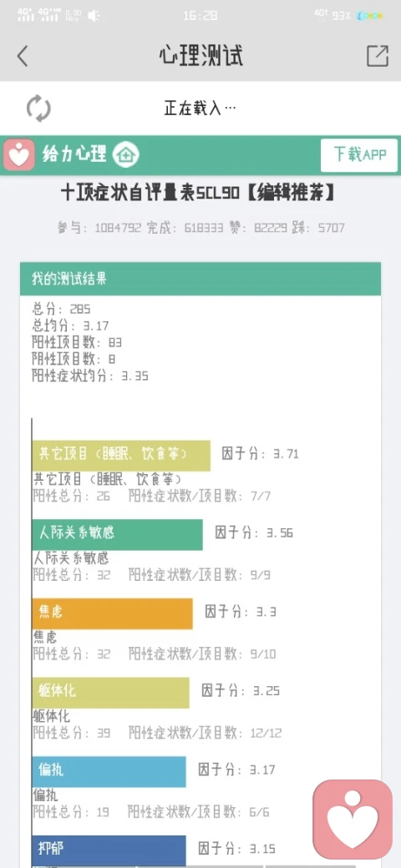Screen dimensions: 401x868
Task: Open the share icon in header
Action: click(378, 56)
